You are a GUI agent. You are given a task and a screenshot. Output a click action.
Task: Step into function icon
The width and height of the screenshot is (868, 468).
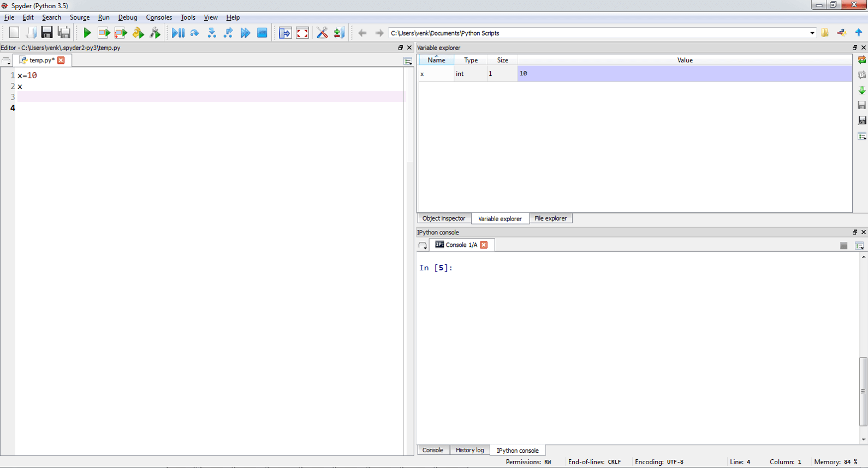pyautogui.click(x=212, y=33)
